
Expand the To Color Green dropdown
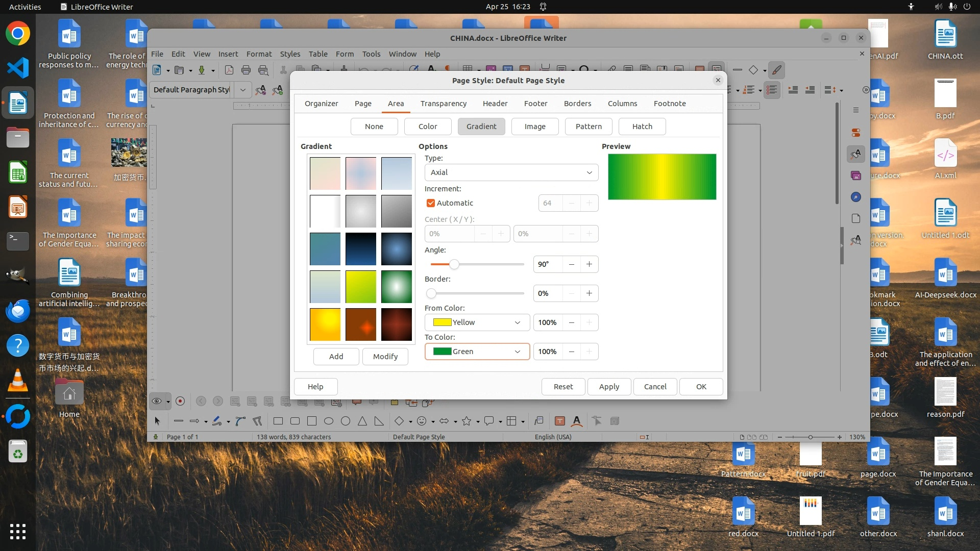477,352
